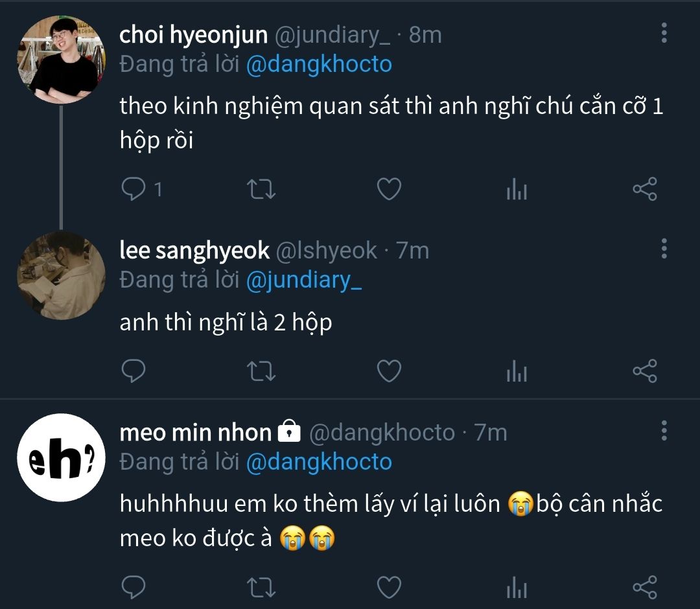700x609 pixels.
Task: Open more options for lee sanghyeok's tweet
Action: point(664,248)
